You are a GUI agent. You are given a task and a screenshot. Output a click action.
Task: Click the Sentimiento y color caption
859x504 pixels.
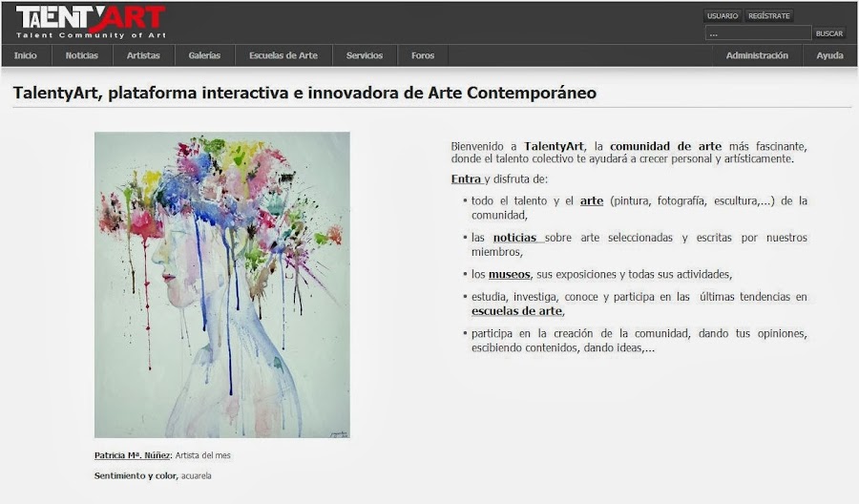136,475
